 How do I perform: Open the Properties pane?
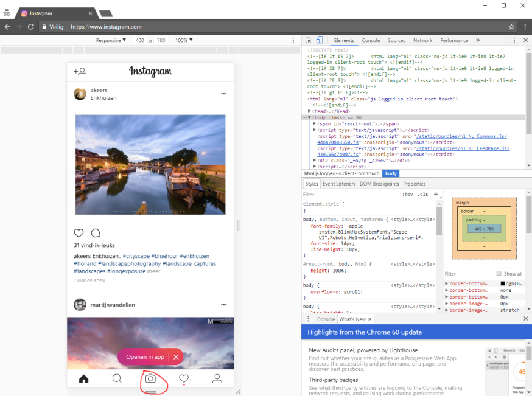click(414, 184)
